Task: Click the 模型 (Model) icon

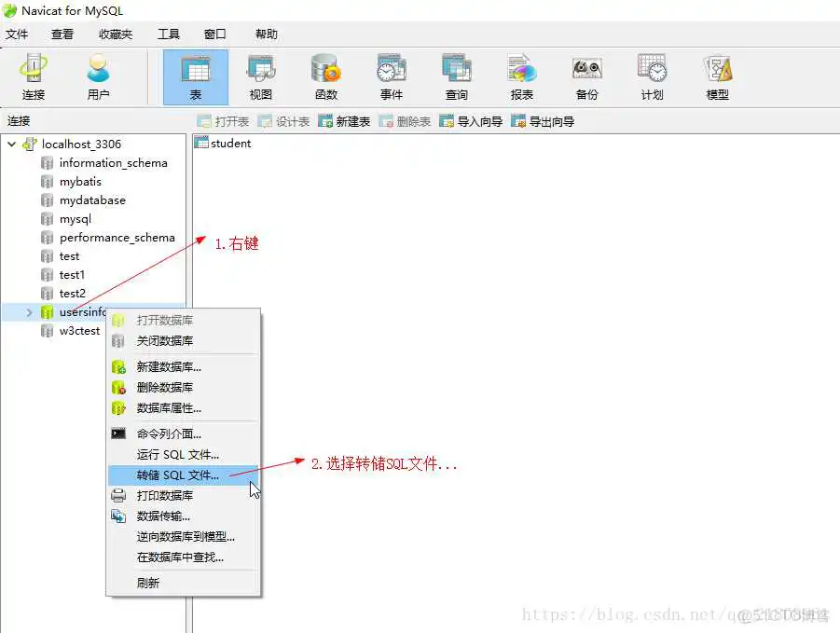Action: point(717,75)
